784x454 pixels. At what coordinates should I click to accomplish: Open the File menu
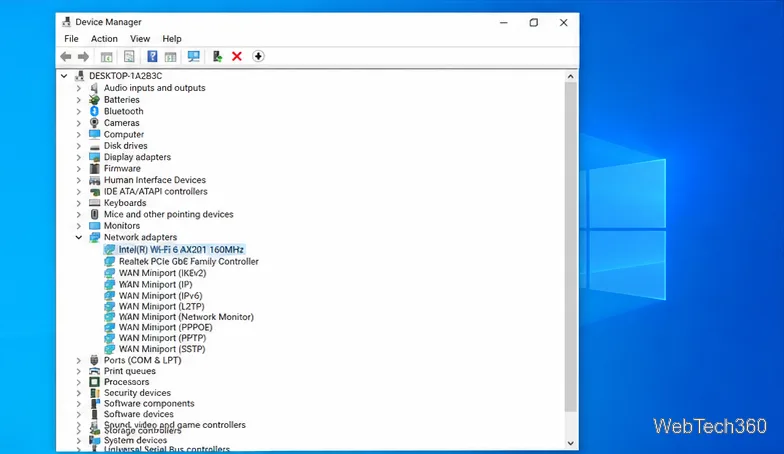[x=71, y=38]
